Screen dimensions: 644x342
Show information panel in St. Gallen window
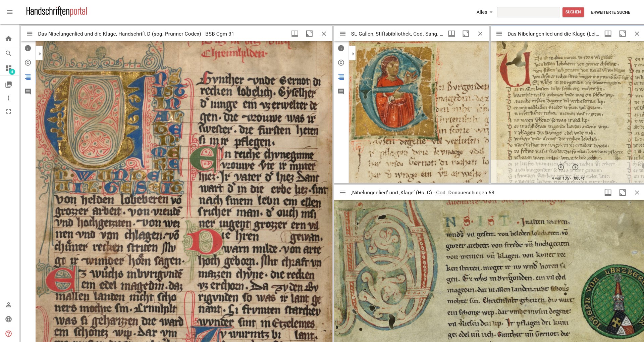pyautogui.click(x=341, y=48)
